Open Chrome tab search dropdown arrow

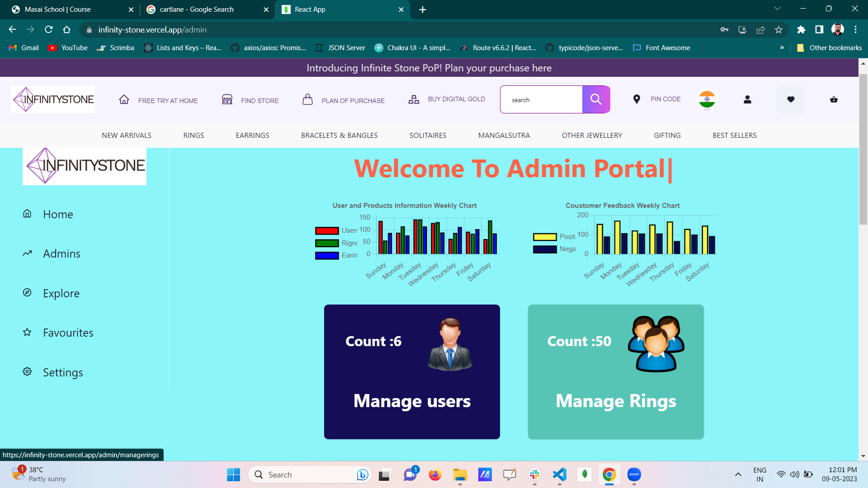(777, 9)
